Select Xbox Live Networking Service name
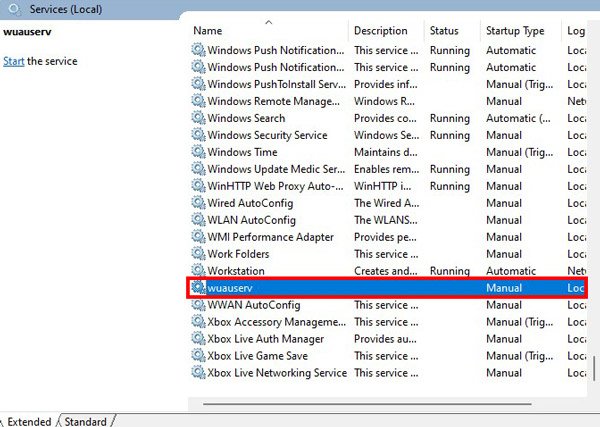 tap(277, 373)
